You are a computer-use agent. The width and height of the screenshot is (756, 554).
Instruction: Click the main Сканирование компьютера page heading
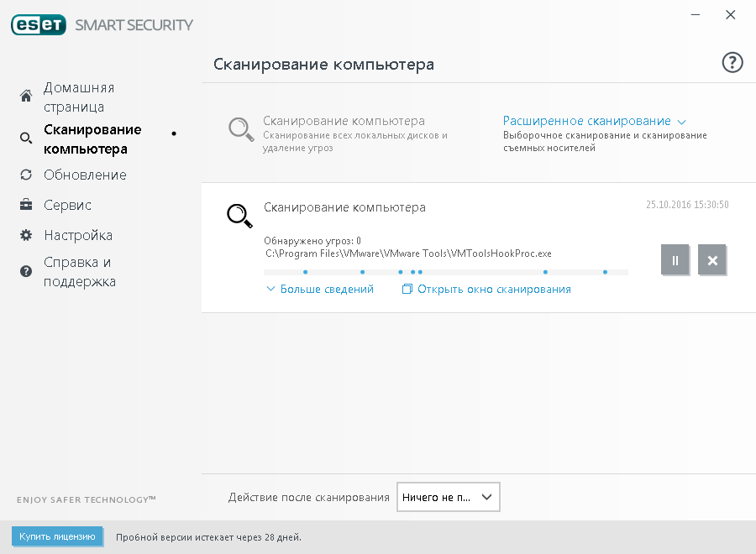[x=323, y=64]
